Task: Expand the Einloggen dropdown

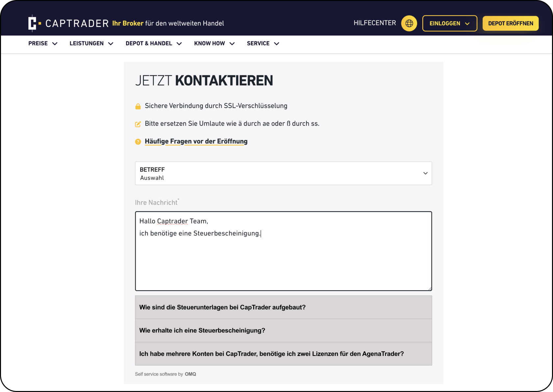Action: (449, 23)
